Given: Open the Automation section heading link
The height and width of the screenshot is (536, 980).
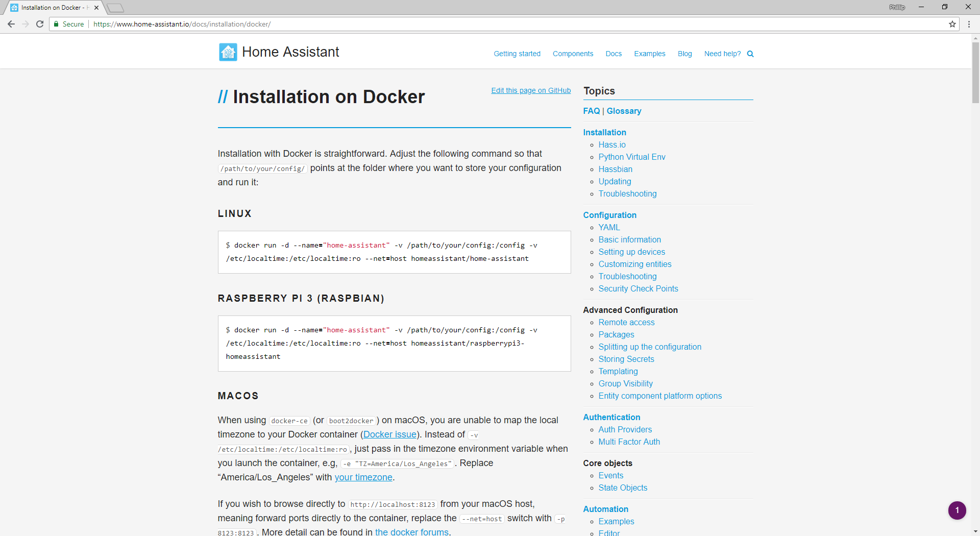Looking at the screenshot, I should [606, 509].
